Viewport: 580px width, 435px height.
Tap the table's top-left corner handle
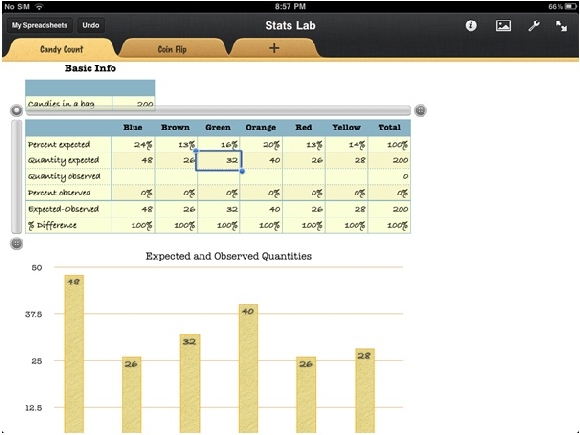click(17, 110)
